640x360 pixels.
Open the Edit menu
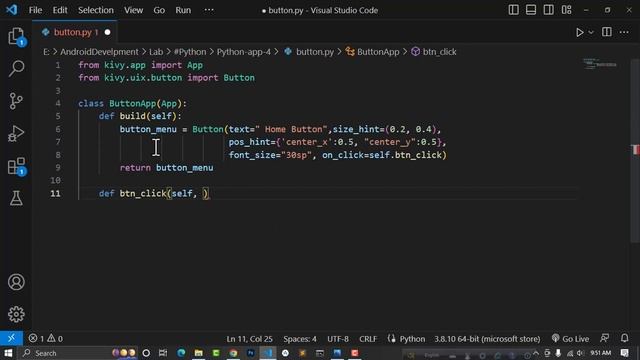60,10
